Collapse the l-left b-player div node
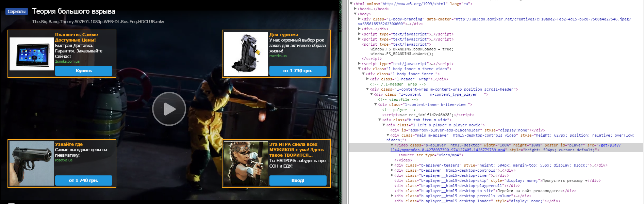Viewport: 644px width, 204px height. pos(384,125)
